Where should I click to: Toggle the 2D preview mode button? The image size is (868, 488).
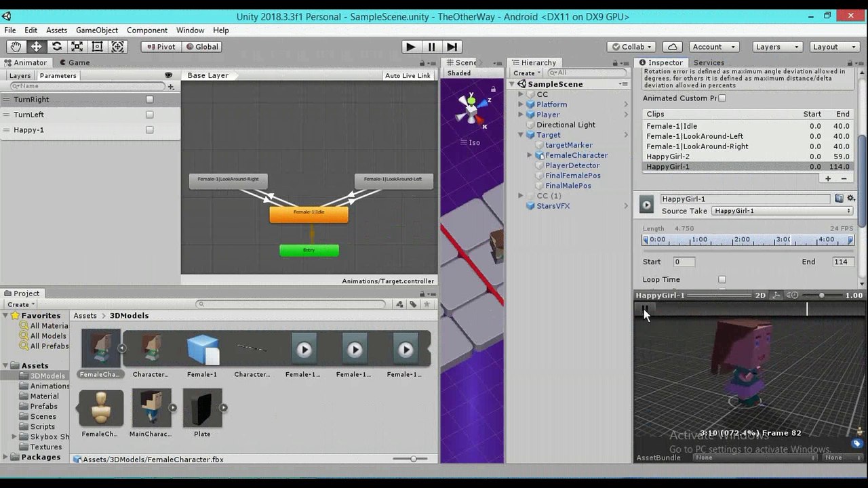761,296
